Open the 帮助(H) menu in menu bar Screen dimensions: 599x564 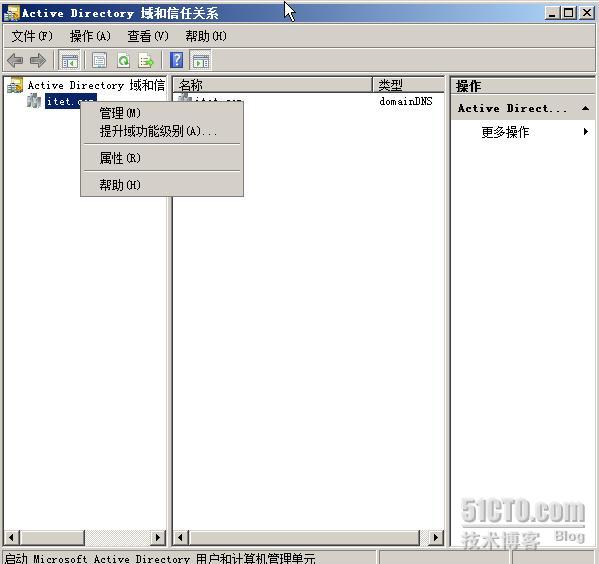click(x=206, y=36)
